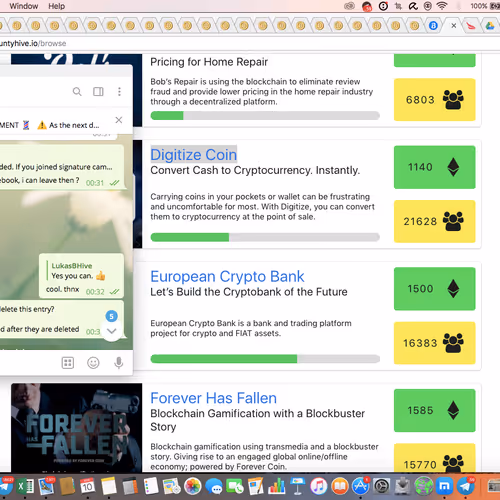Open the Telegram three-dot options menu
Screen dimensions: 500x500
[119, 91]
